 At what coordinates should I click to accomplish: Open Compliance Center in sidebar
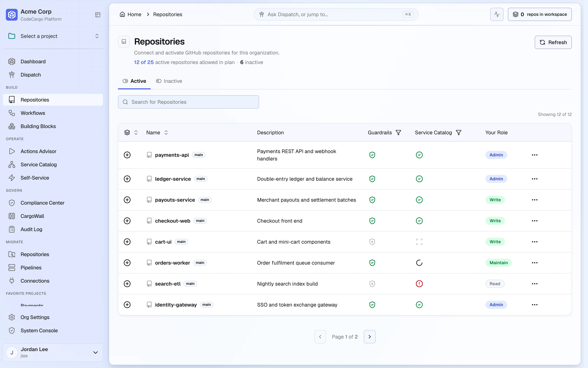tap(53, 203)
